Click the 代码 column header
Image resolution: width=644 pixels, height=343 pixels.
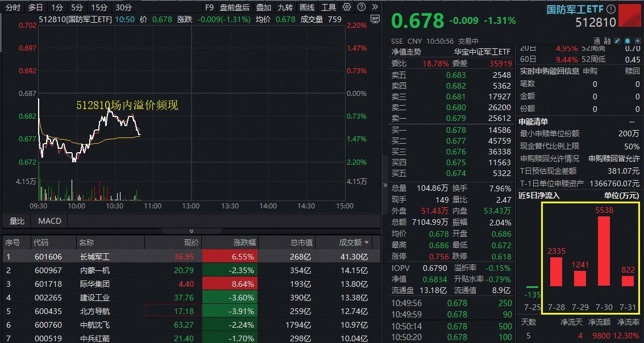pos(41,242)
